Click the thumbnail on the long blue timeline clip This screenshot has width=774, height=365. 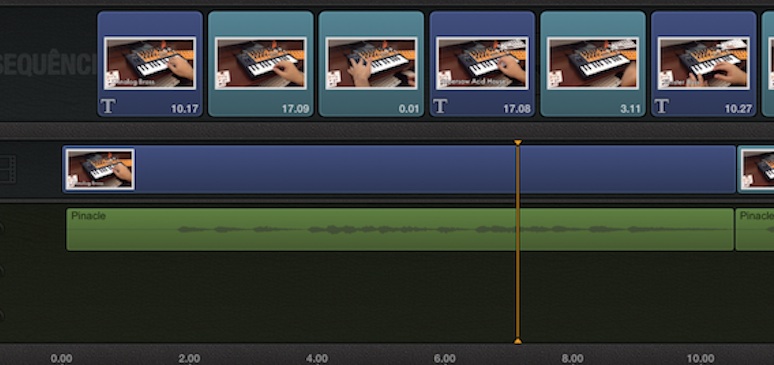[100, 169]
